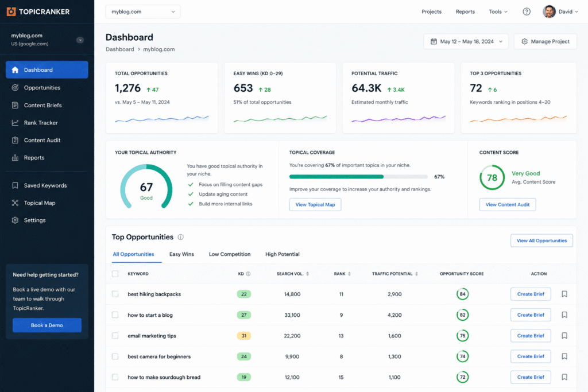Check the best hiking backpacks row checkbox
Image resolution: width=588 pixels, height=392 pixels.
115,294
